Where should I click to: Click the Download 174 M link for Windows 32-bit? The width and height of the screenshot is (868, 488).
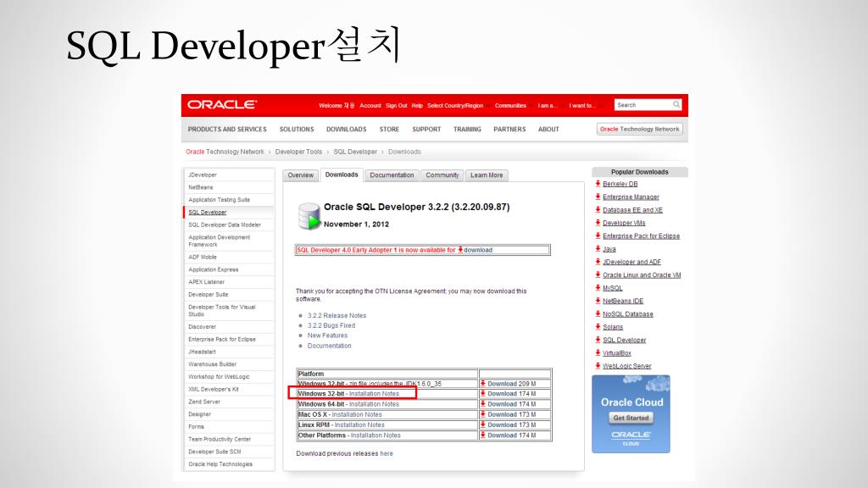tap(511, 394)
